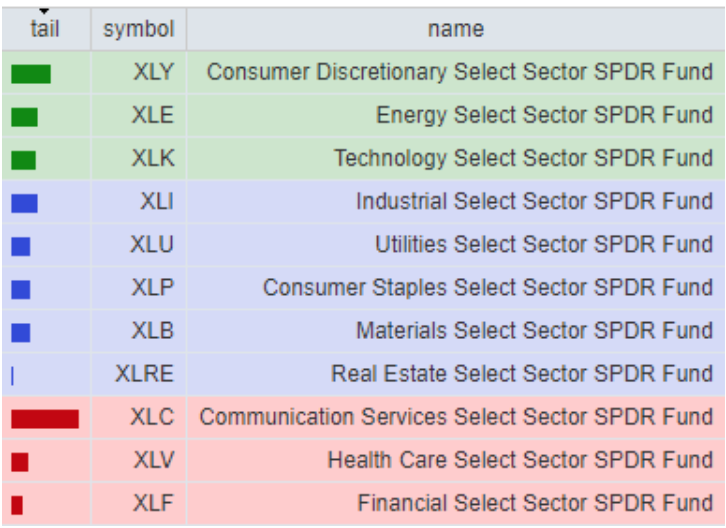Click Real Estate Select Sector SPDR Fund

tap(522, 374)
